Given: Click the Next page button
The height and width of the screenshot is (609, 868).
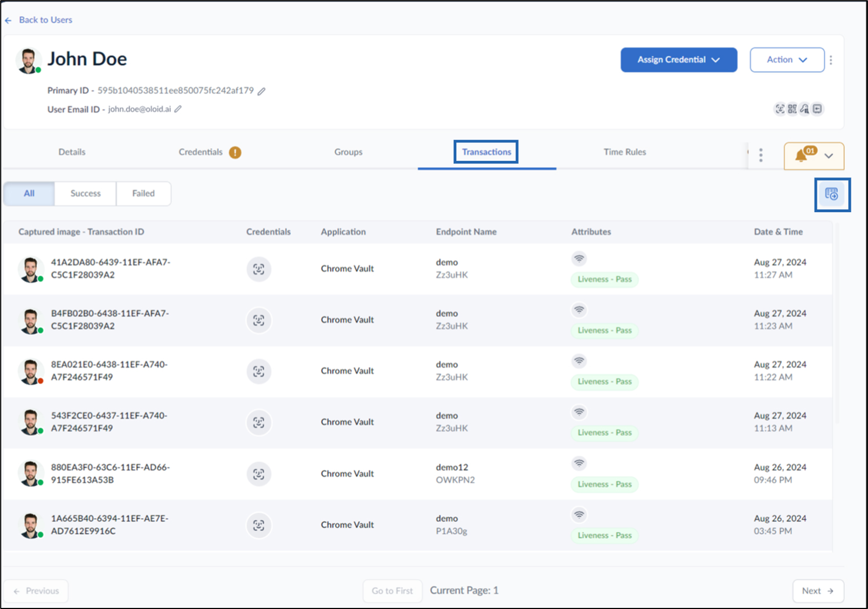Looking at the screenshot, I should click(818, 591).
